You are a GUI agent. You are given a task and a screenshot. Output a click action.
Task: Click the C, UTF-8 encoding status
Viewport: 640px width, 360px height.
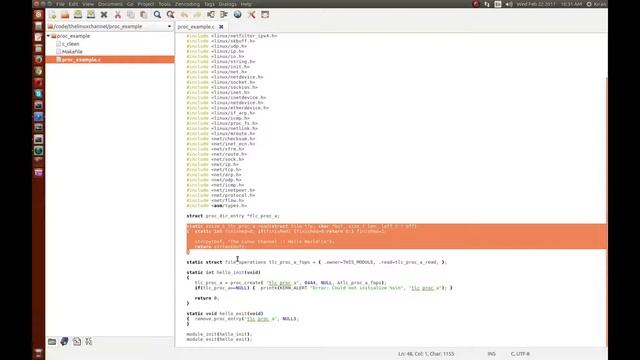click(520, 354)
